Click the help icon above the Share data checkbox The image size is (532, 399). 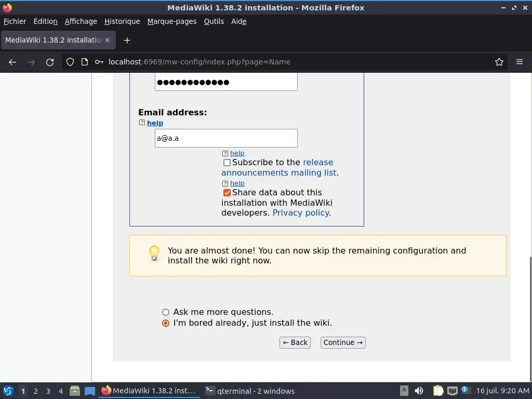coord(225,183)
